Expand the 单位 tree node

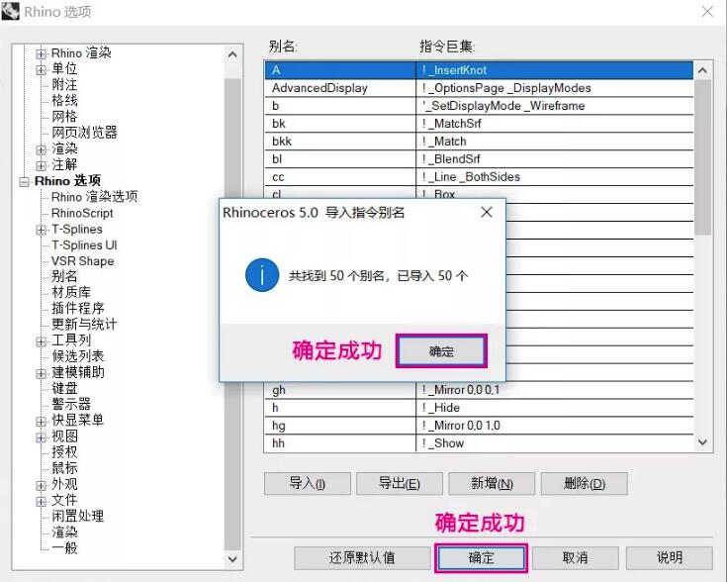coord(41,69)
